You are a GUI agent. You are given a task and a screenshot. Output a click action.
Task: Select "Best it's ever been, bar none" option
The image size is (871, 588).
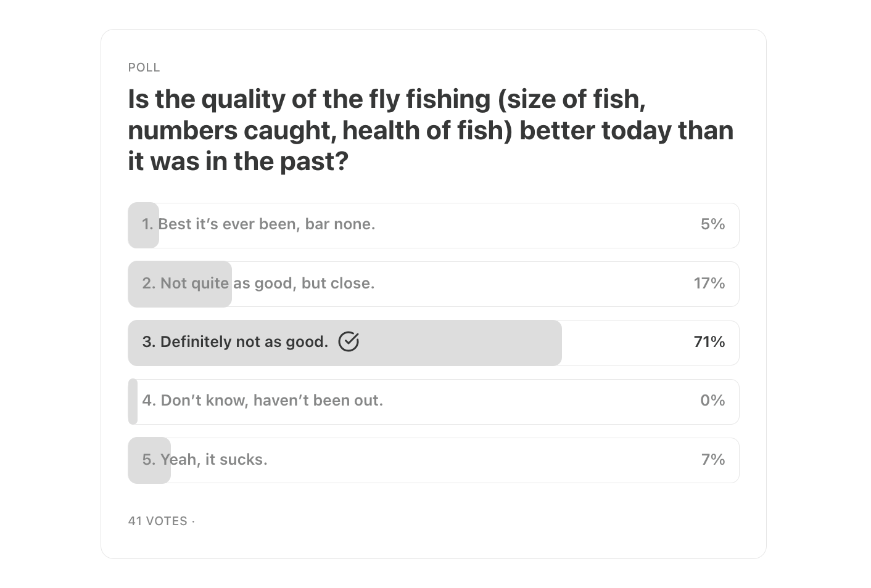pos(266,224)
